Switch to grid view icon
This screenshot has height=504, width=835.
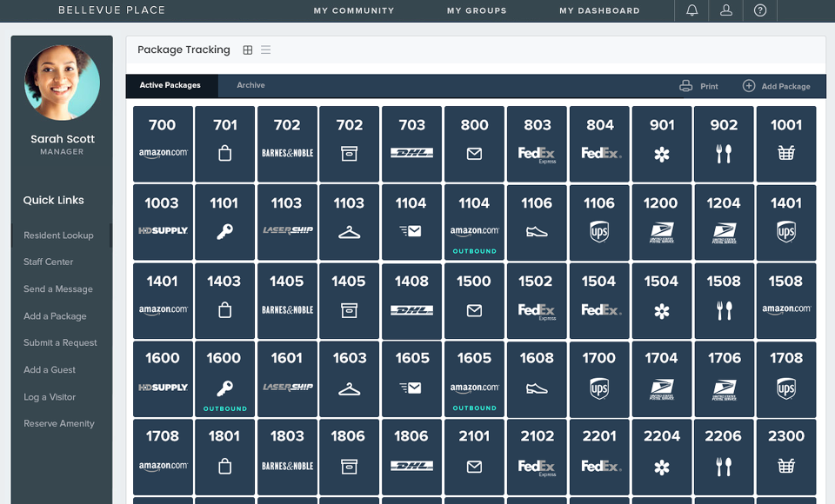[248, 50]
